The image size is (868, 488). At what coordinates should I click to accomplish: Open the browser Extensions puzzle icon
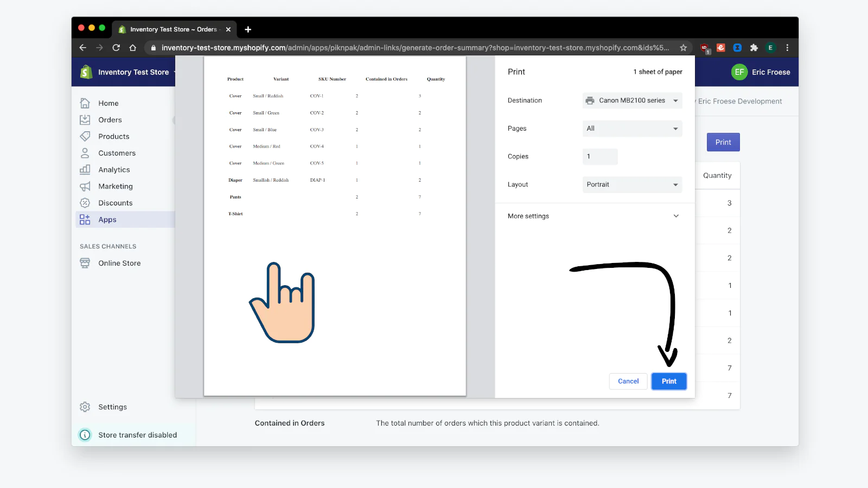pos(754,48)
